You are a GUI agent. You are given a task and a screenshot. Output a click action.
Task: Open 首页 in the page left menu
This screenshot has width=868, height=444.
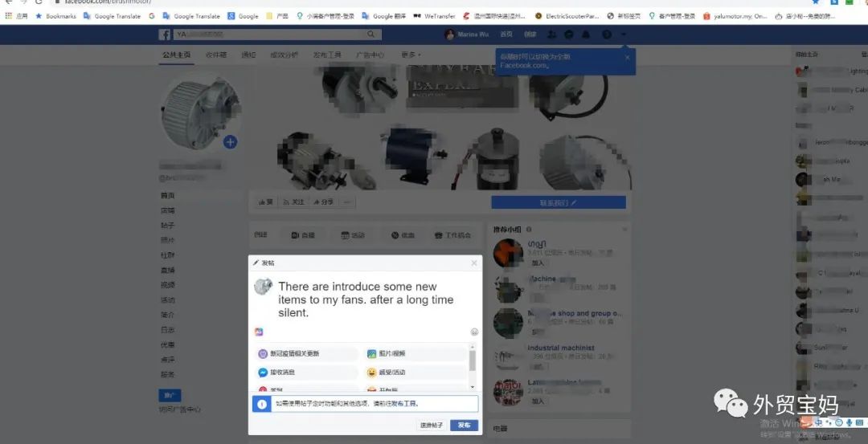pyautogui.click(x=168, y=196)
